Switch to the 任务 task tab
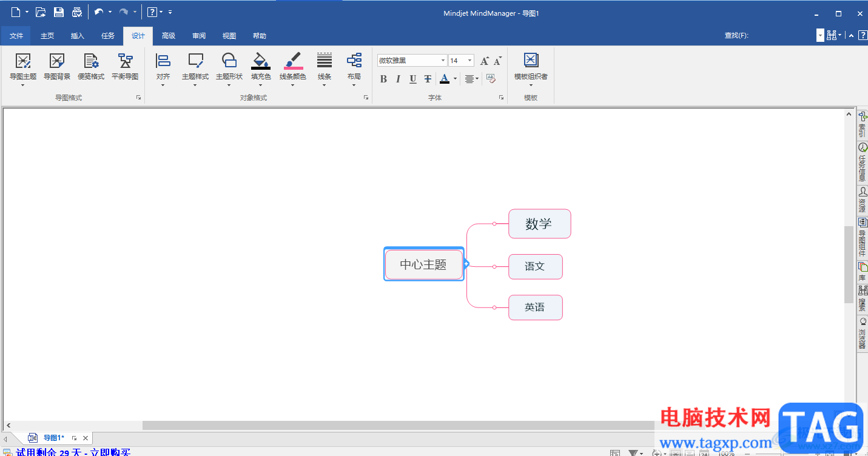 tap(108, 36)
